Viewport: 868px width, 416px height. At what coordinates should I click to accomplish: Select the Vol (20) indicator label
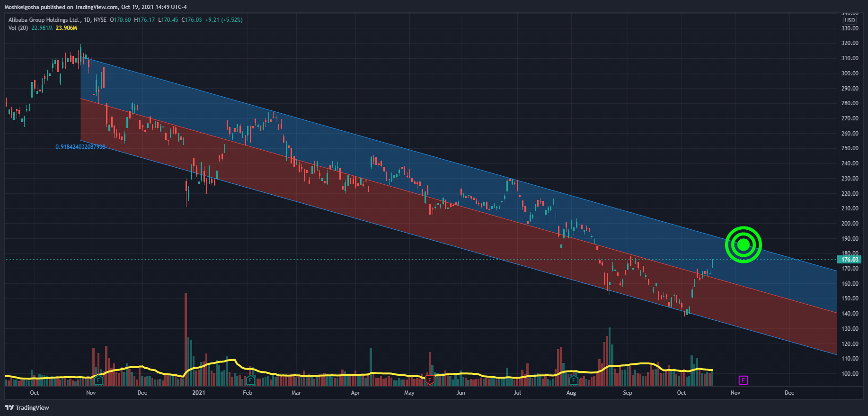coord(18,28)
